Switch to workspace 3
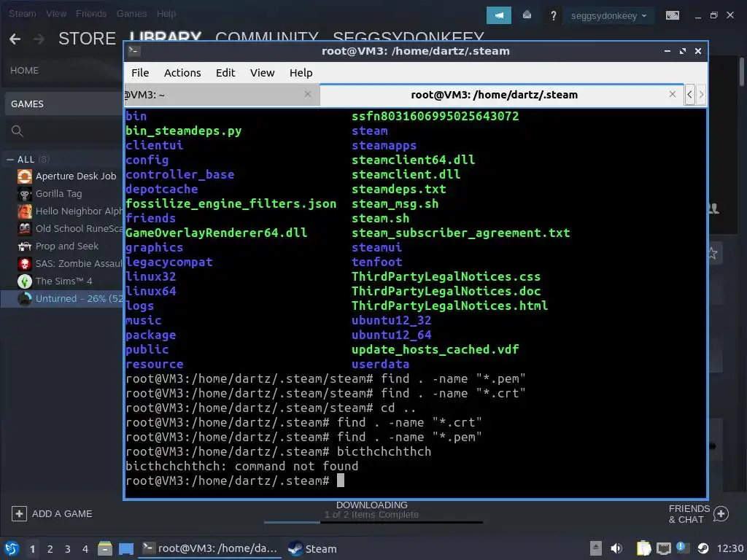This screenshot has width=747, height=560. pyautogui.click(x=68, y=549)
